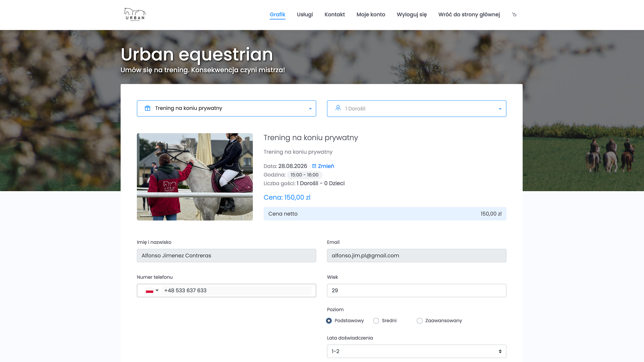Click Wróć do strony głównej
The width and height of the screenshot is (644, 362).
pos(469,14)
